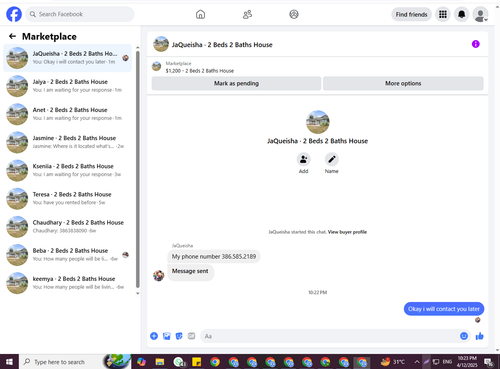Open the purple conversation info icon
The height and width of the screenshot is (369, 500).
pyautogui.click(x=476, y=44)
